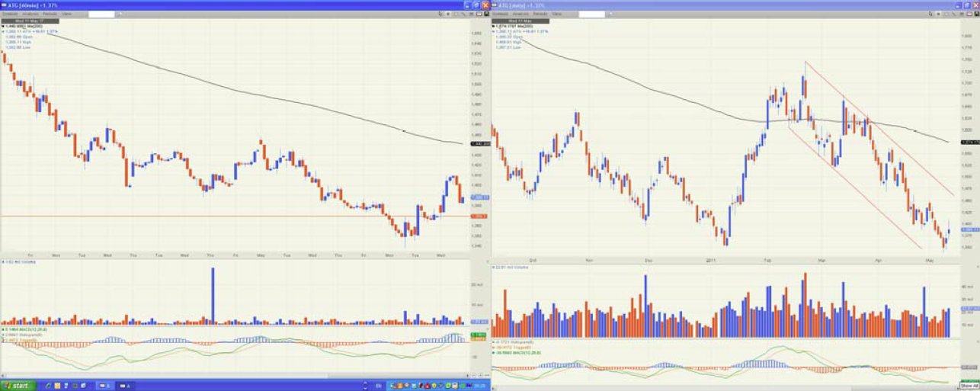Collapse the Ma(200) legend in the 60min chart
Viewport: 980px width, 391px height.
tap(3, 26)
